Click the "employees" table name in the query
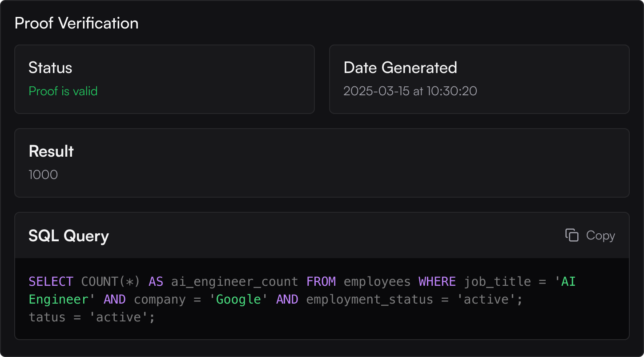Screen dimensions: 644x357 (377, 282)
